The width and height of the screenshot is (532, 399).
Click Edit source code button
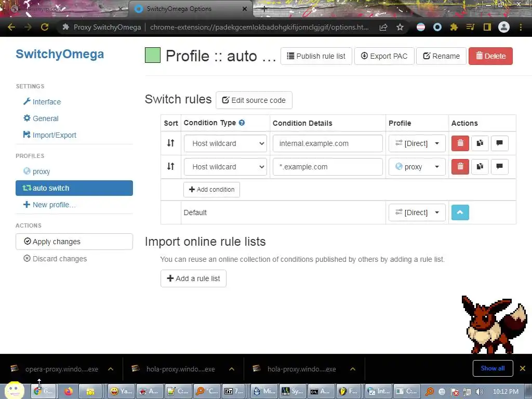pyautogui.click(x=254, y=100)
